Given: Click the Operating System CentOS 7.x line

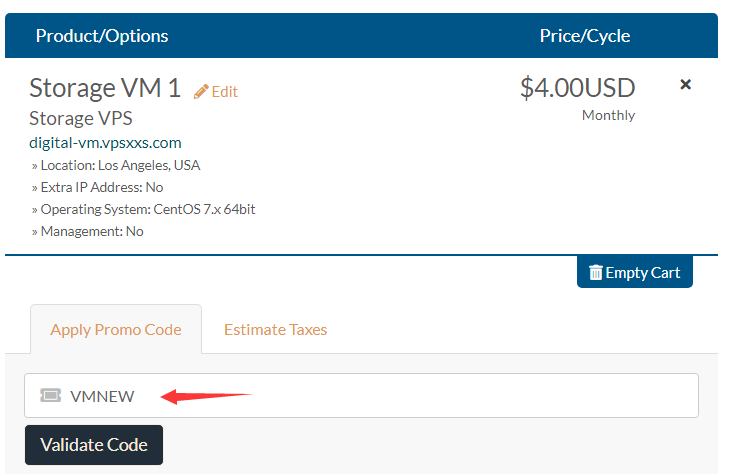Looking at the screenshot, I should click(143, 209).
